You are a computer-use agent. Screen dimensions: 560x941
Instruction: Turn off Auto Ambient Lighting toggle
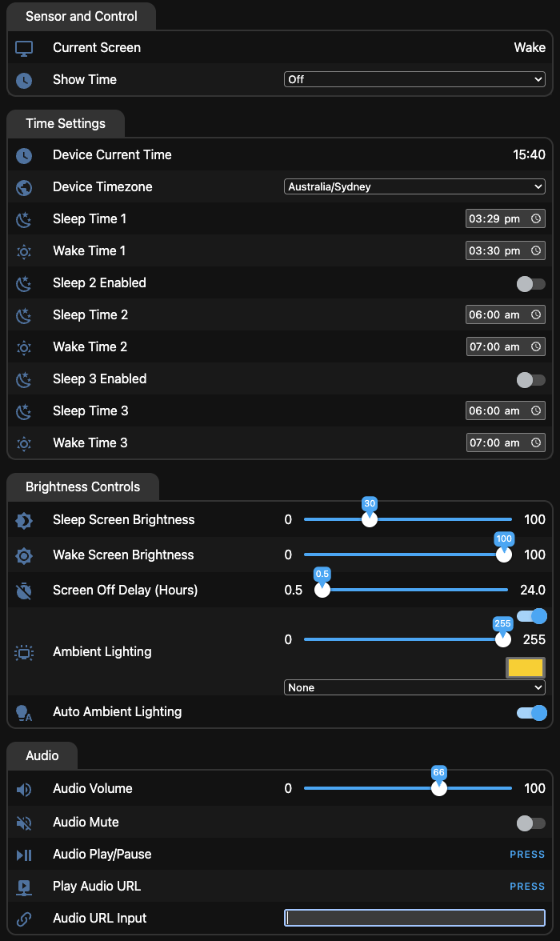531,712
